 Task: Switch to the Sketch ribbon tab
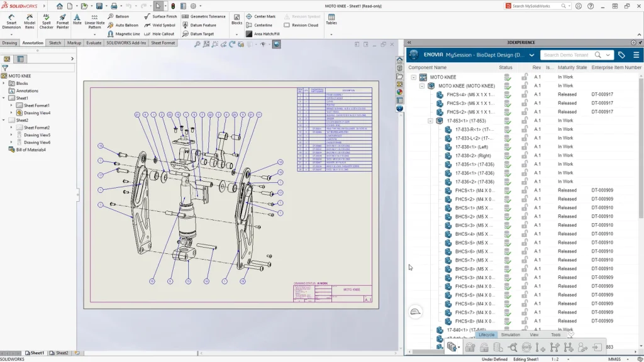pyautogui.click(x=55, y=43)
